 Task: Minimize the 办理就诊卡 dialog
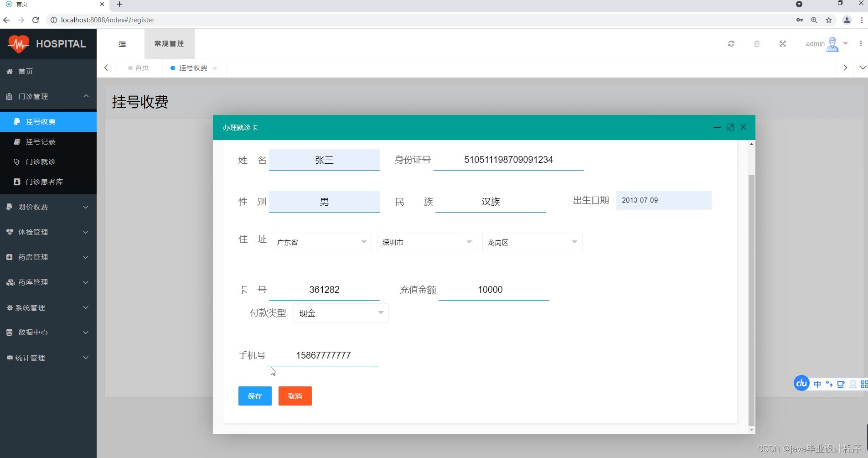click(x=717, y=127)
